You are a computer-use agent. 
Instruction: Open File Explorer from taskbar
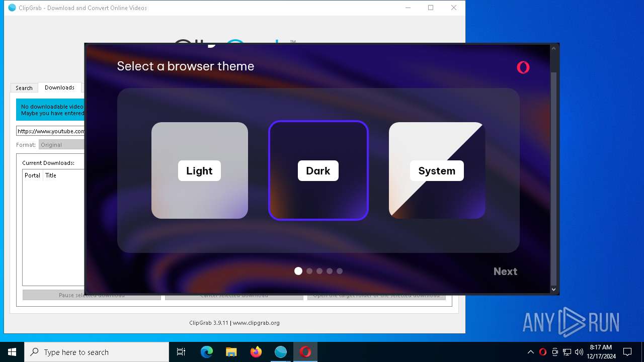[231, 352]
